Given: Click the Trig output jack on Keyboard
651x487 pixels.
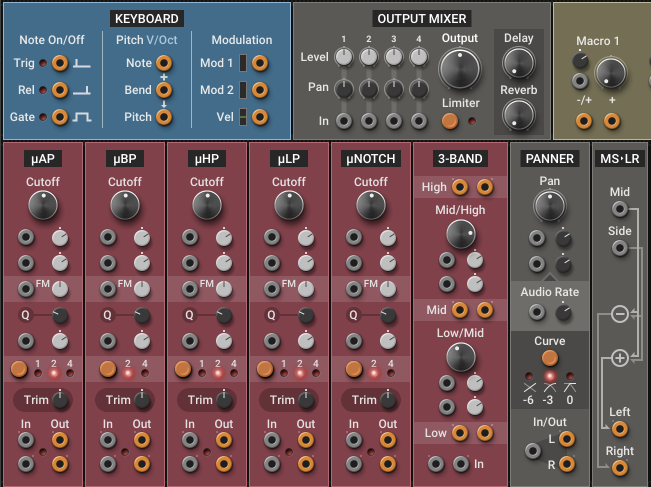Looking at the screenshot, I should click(60, 64).
